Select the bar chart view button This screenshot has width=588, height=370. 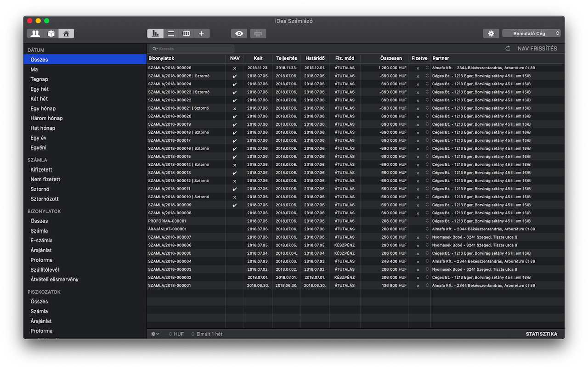pyautogui.click(x=155, y=34)
